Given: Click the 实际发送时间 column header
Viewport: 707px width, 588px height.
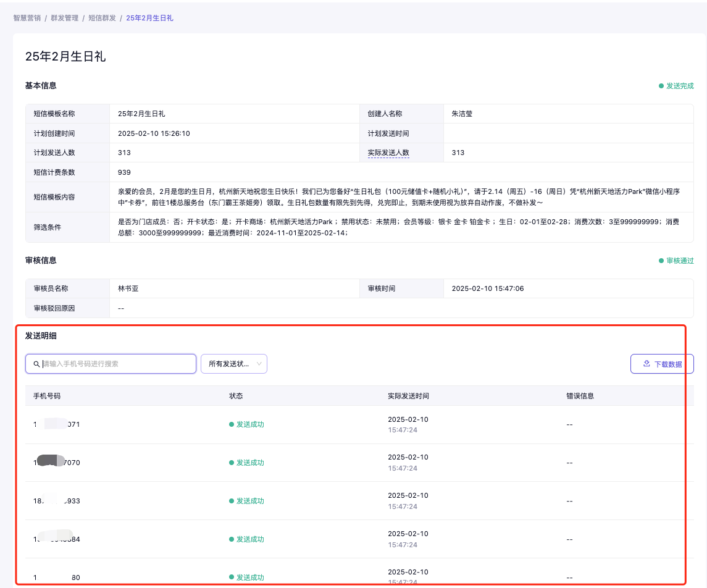Looking at the screenshot, I should [x=408, y=396].
